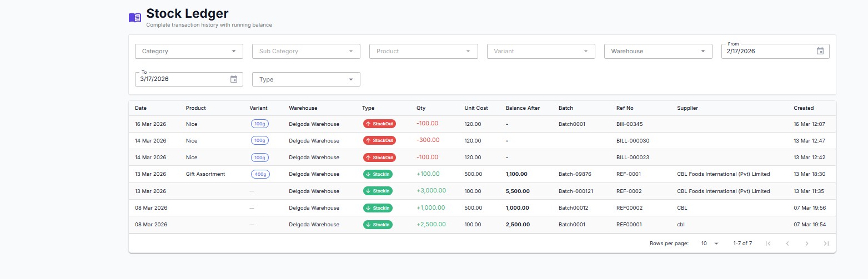Click StockIn badge for REF-0002
868x279 pixels.
pyautogui.click(x=378, y=191)
